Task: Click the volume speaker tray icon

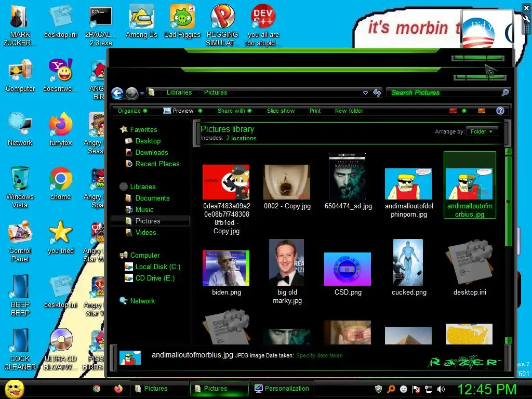Action: tap(441, 389)
